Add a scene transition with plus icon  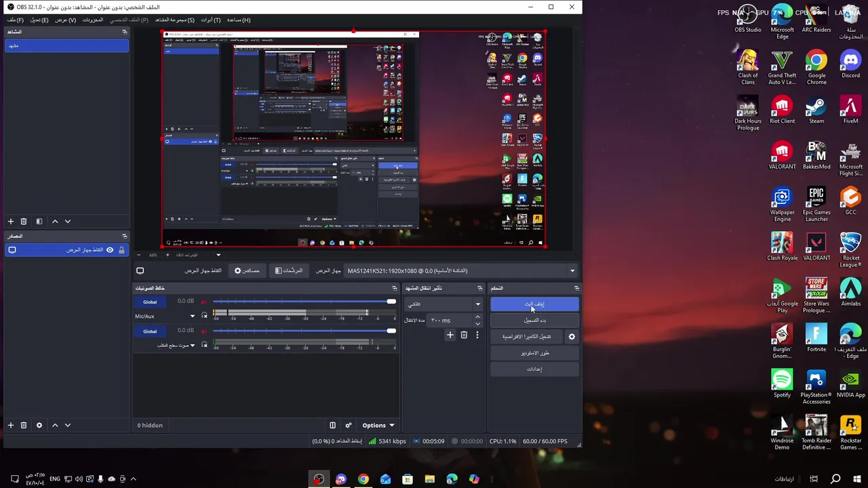click(x=450, y=335)
